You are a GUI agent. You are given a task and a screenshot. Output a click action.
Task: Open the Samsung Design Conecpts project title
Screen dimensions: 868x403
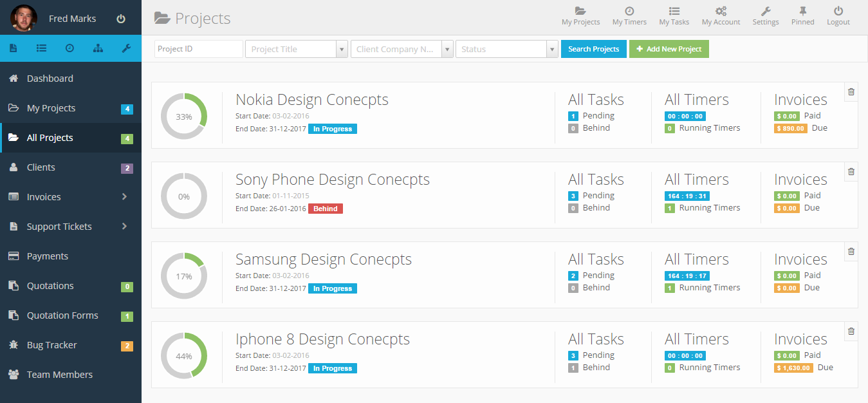pyautogui.click(x=324, y=259)
